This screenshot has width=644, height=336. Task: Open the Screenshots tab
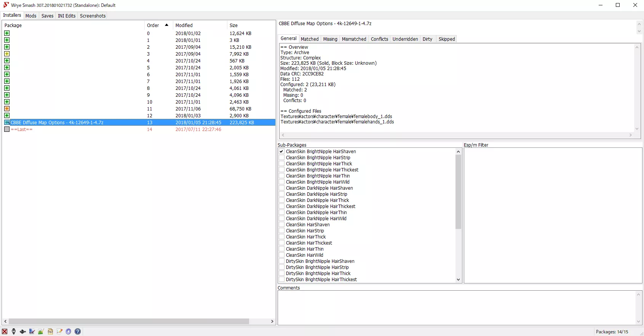tap(93, 16)
